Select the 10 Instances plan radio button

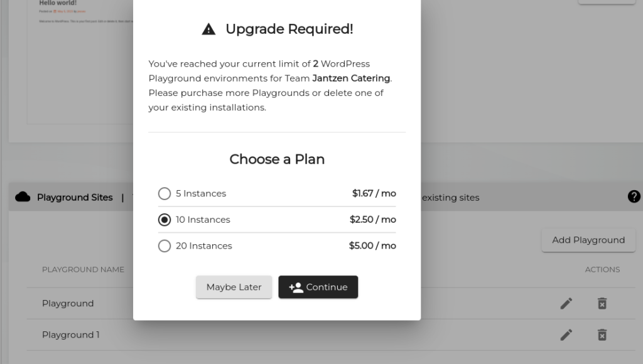165,220
